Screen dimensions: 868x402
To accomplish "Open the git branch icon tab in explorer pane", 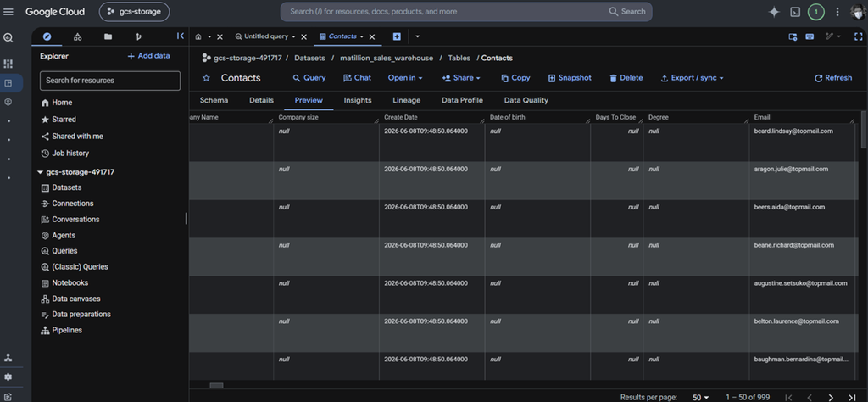I will 138,36.
